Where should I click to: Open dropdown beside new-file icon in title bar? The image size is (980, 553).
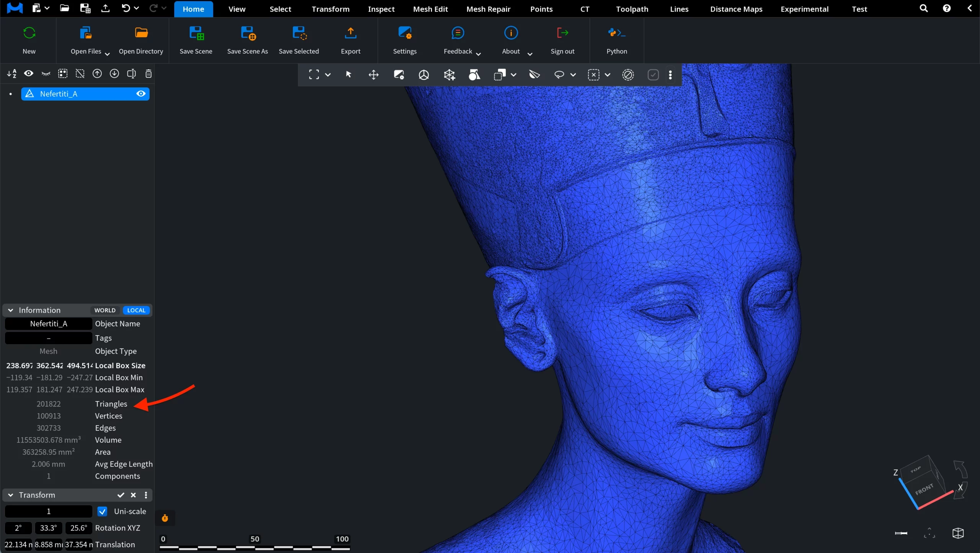(x=47, y=8)
